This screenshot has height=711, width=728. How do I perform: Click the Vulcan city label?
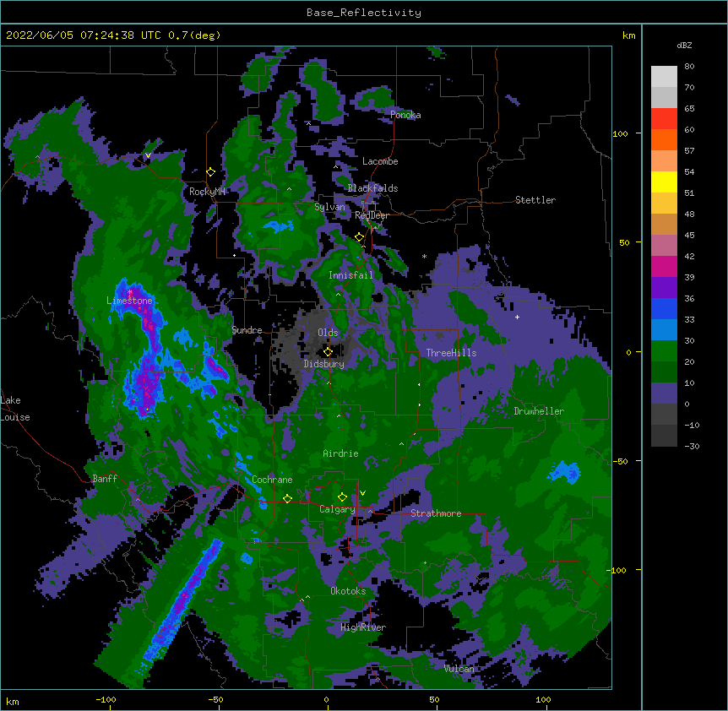(x=459, y=669)
